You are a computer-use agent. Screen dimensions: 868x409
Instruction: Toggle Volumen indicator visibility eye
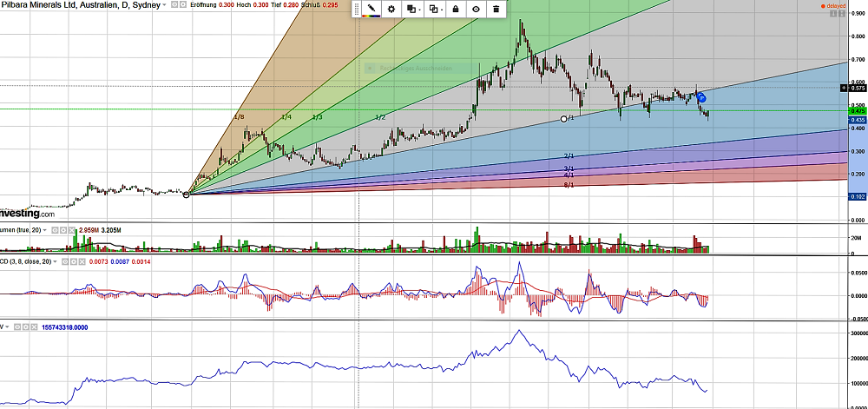55,230
